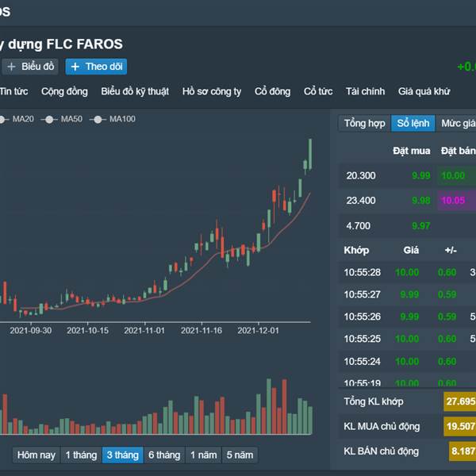
Task: Click the 10:55:26 trade row
Action: point(407,317)
